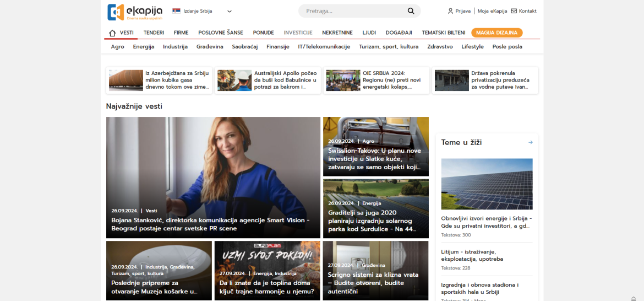Select the VESTI menu item

[x=127, y=33]
